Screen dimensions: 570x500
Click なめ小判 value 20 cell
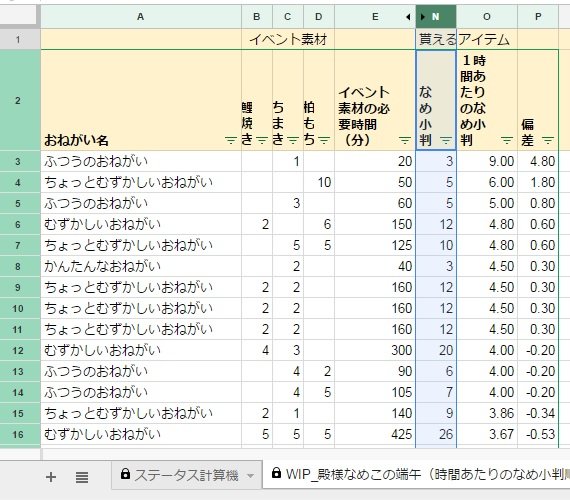click(x=436, y=351)
